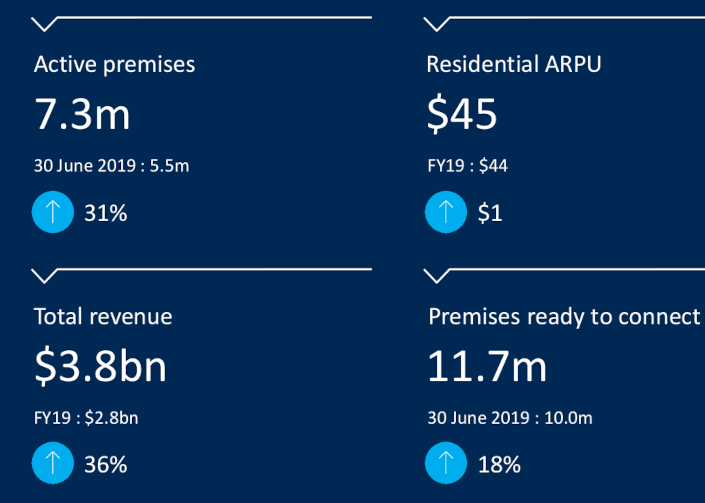Click the chevron notch above Premises ready to connect
Image resolution: width=705 pixels, height=503 pixels.
437,275
